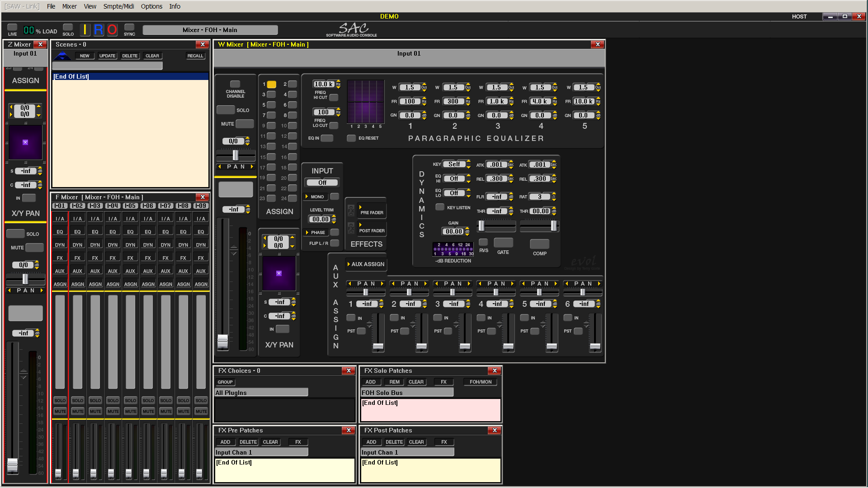Screen dimensions: 868x488
Task: Open the Smpte/Midi menu
Action: (118, 6)
